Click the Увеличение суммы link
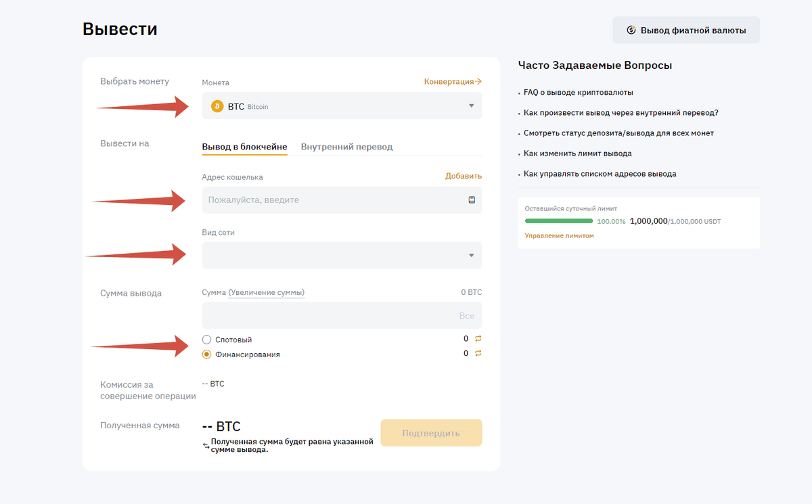812x504 pixels. click(268, 292)
